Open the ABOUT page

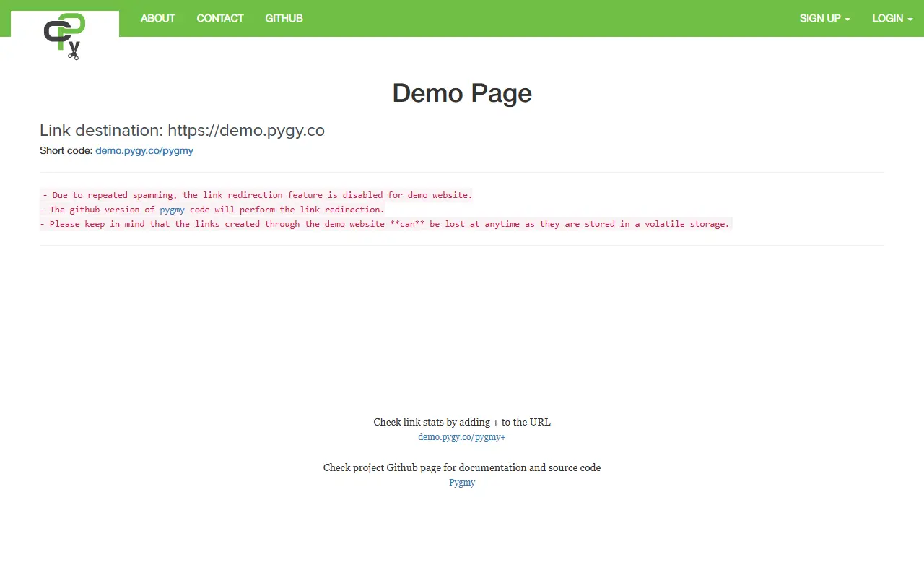click(x=157, y=18)
